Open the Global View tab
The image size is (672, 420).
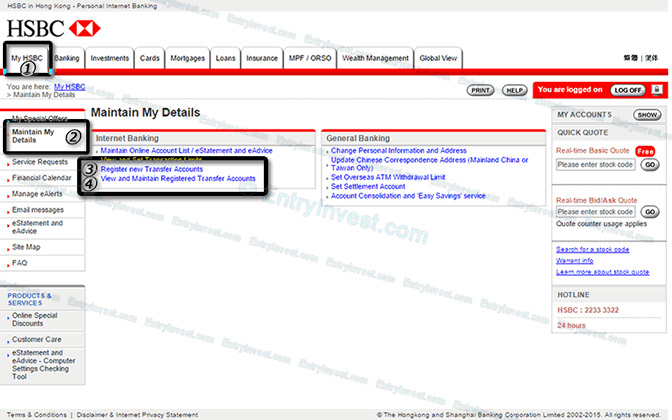point(438,58)
